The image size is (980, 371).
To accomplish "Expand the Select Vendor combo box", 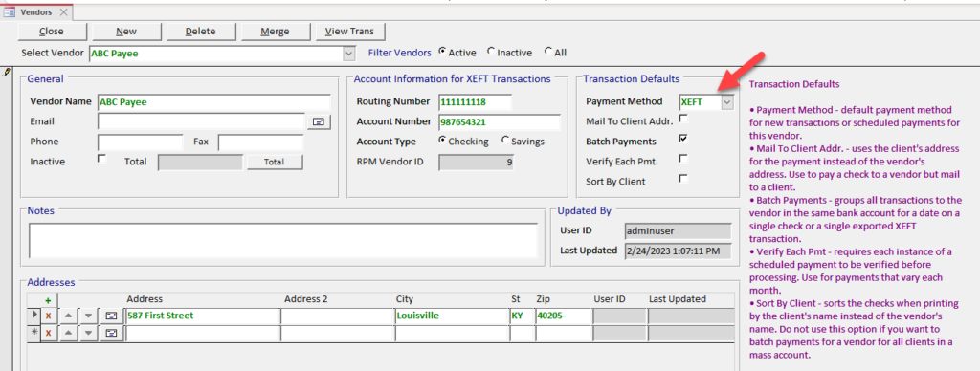I will coord(349,54).
